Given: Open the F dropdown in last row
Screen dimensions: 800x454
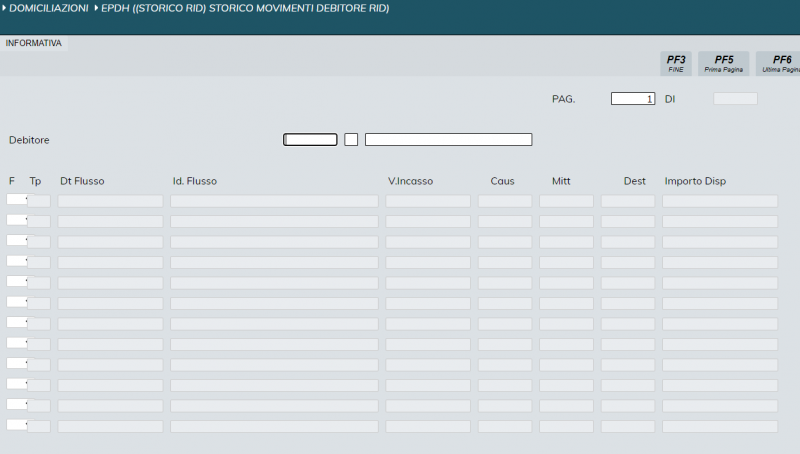Looking at the screenshot, I should point(17,425).
